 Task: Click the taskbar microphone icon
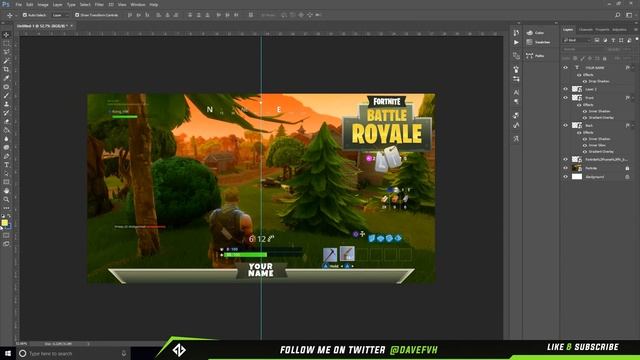[124, 353]
